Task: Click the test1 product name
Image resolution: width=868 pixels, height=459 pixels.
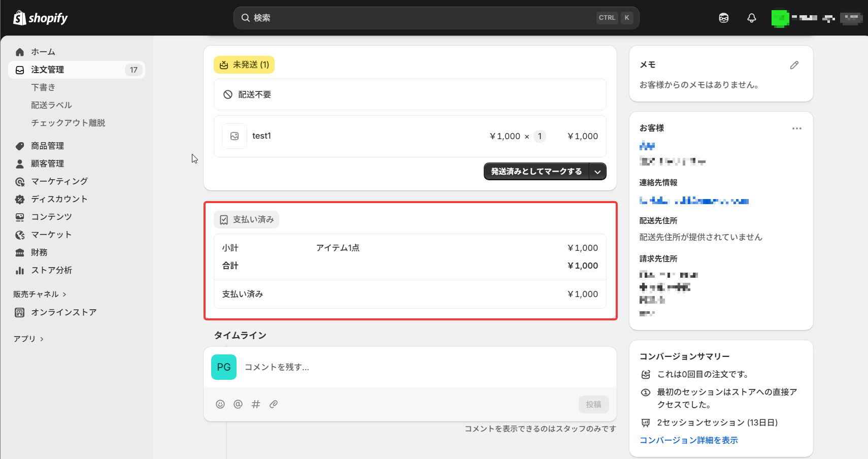Action: (261, 136)
